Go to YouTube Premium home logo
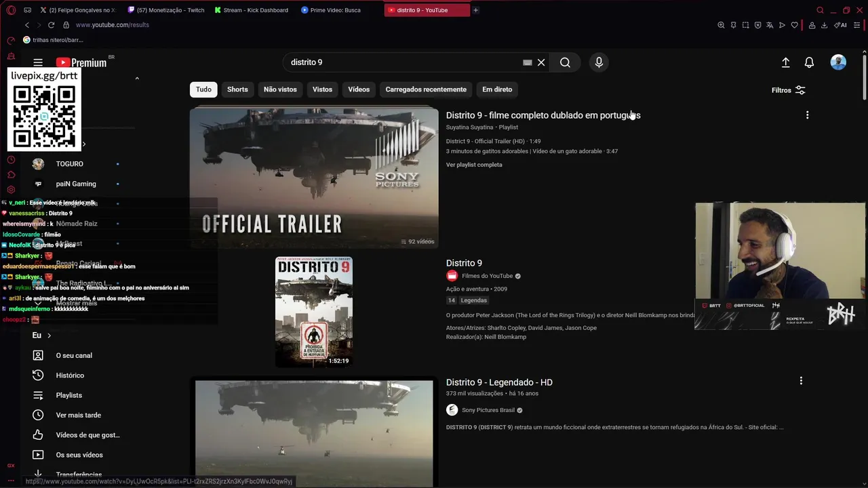The image size is (868, 488). tap(81, 62)
